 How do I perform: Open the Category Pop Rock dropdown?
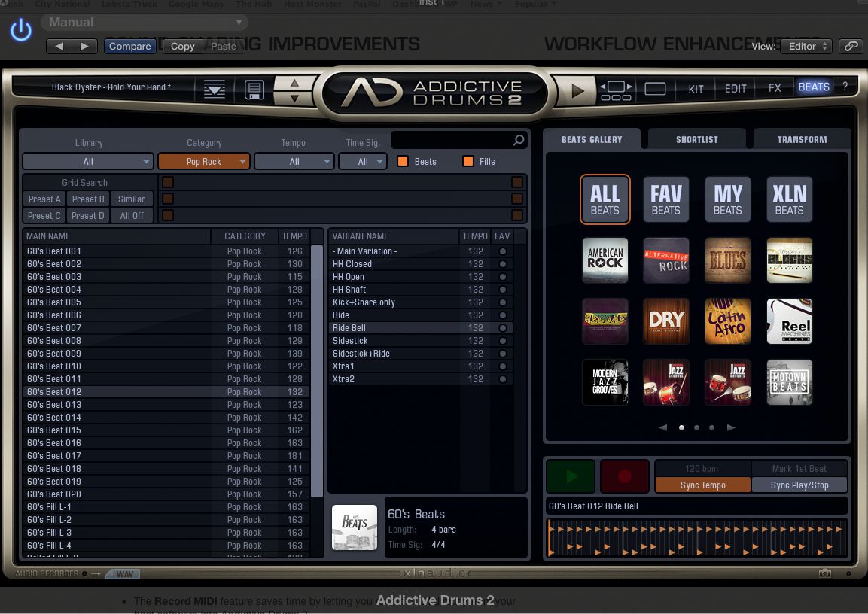[x=204, y=162]
